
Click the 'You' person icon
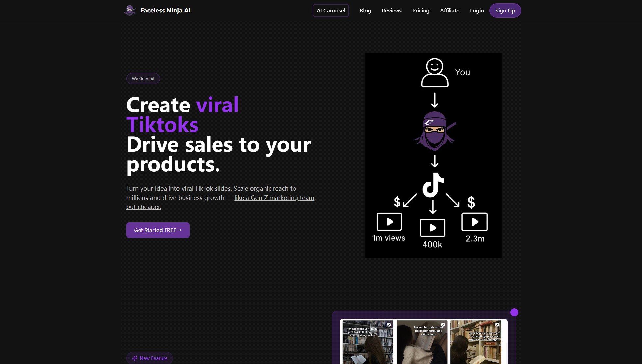(x=434, y=73)
